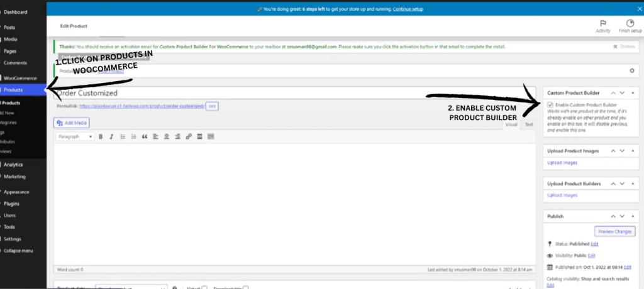Move Custom Product Builder panel down
Image resolution: width=644 pixels, height=289 pixels.
click(x=622, y=93)
